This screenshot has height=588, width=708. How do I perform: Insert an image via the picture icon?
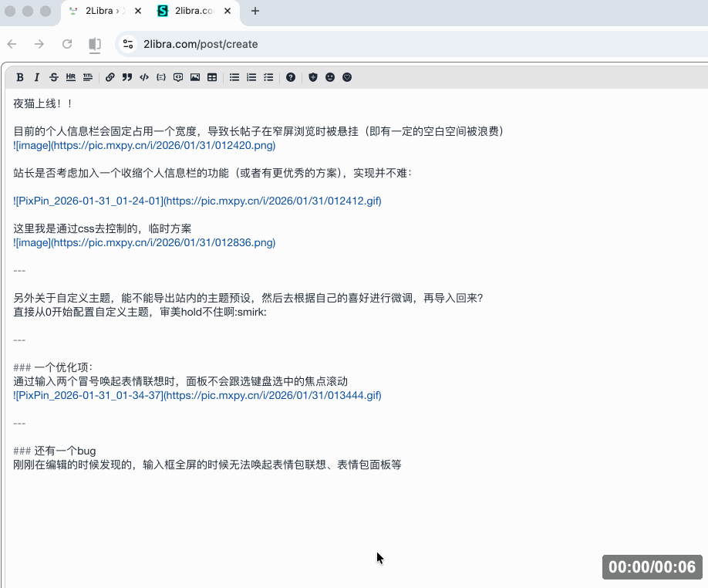195,77
